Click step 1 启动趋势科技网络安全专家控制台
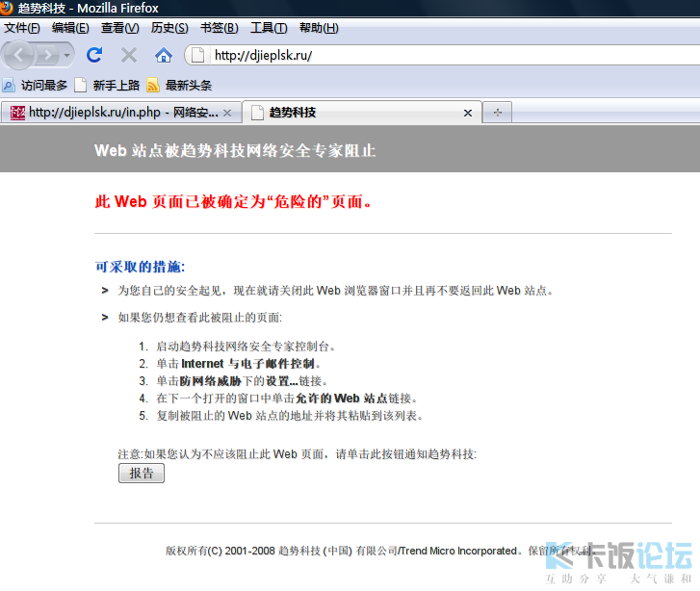 [x=246, y=347]
